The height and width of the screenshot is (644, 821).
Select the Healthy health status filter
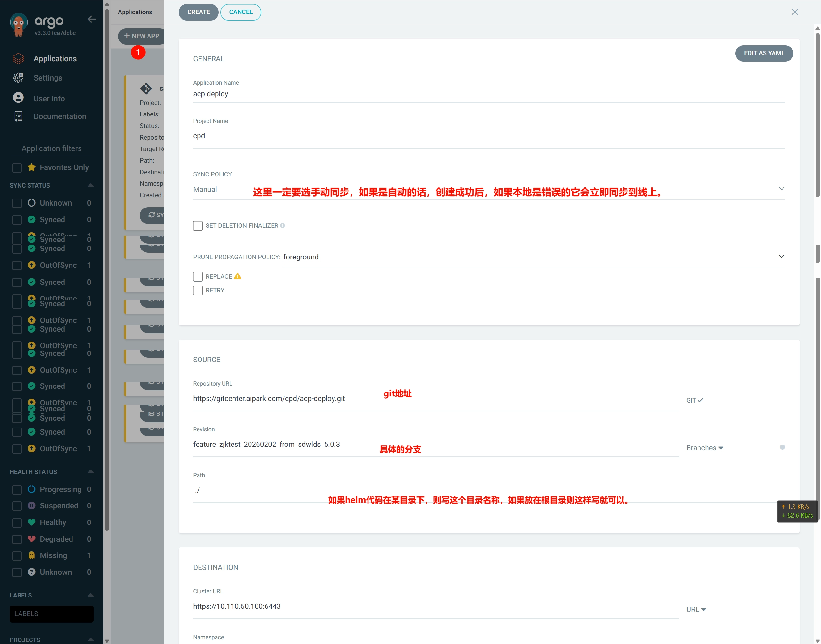[17, 522]
